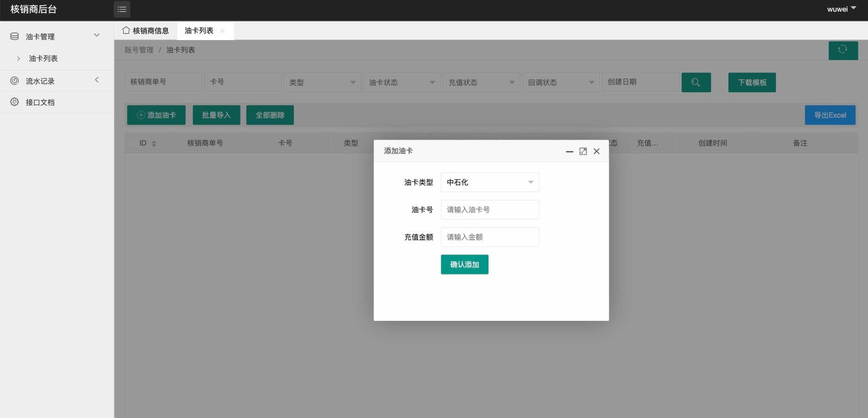
Task: Click the 流水记录 sidebar icon
Action: point(15,81)
